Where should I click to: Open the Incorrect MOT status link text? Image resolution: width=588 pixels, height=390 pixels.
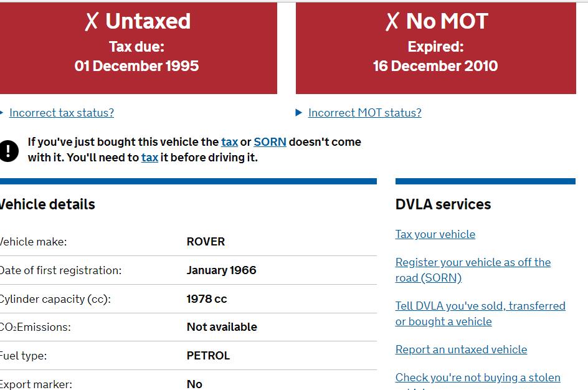click(364, 113)
